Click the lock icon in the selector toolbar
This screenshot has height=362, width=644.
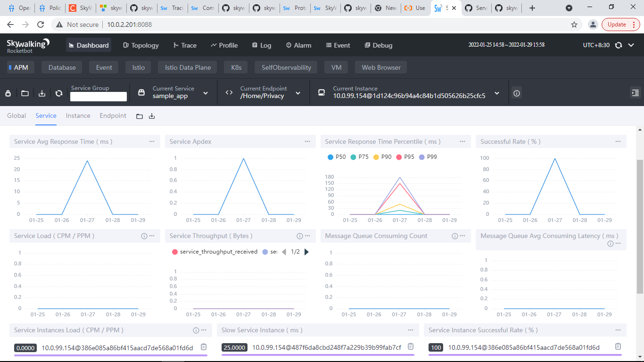point(8,93)
